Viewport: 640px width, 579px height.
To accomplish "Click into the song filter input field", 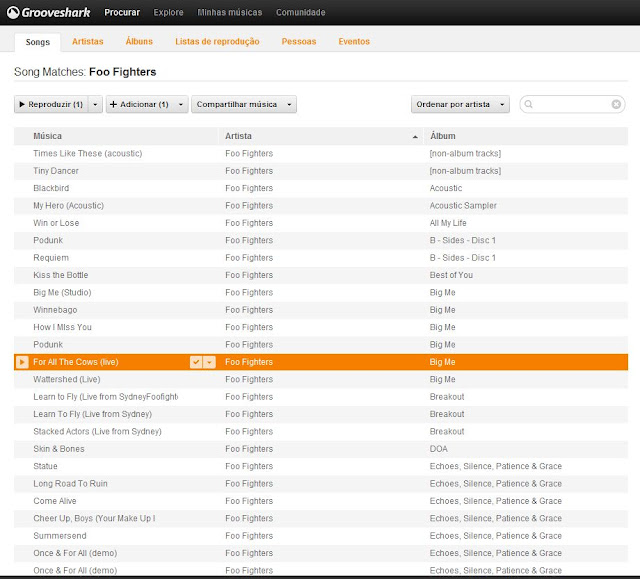I will (571, 104).
